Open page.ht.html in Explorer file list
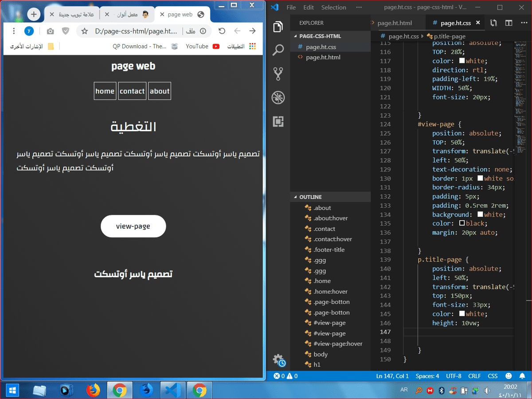Viewport: 532px width, 399px height. coord(330,57)
